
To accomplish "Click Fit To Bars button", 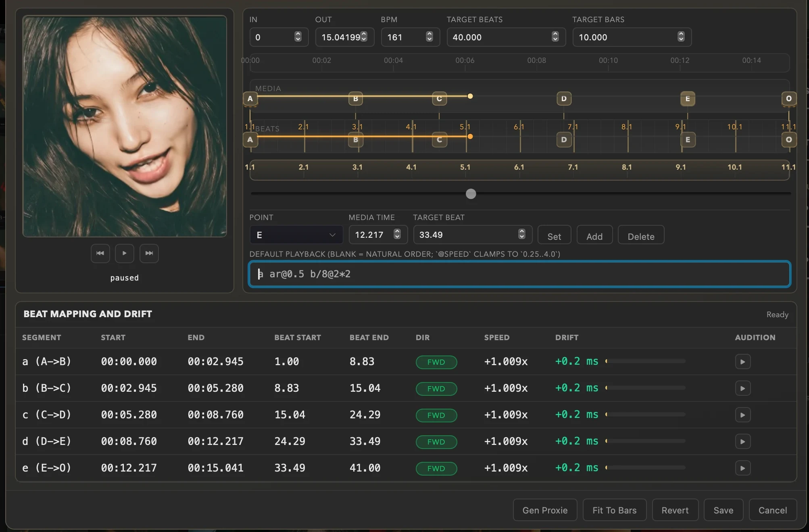I will pyautogui.click(x=614, y=510).
